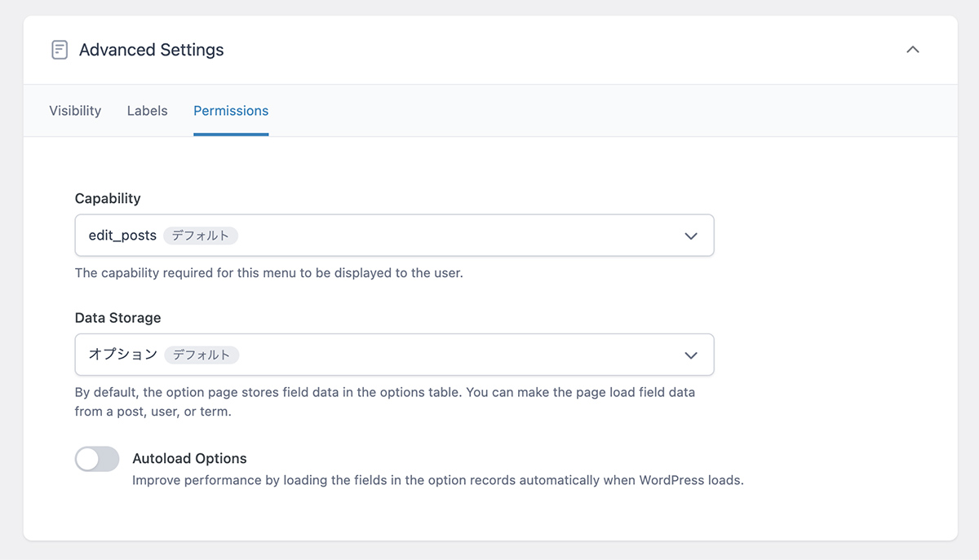Open the Labels tab
The width and height of the screenshot is (979, 560).
pos(147,111)
